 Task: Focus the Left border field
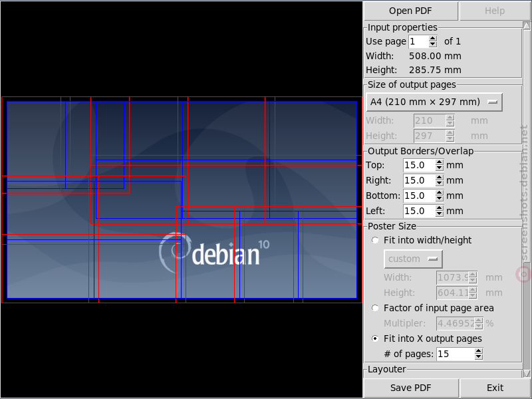(420, 211)
